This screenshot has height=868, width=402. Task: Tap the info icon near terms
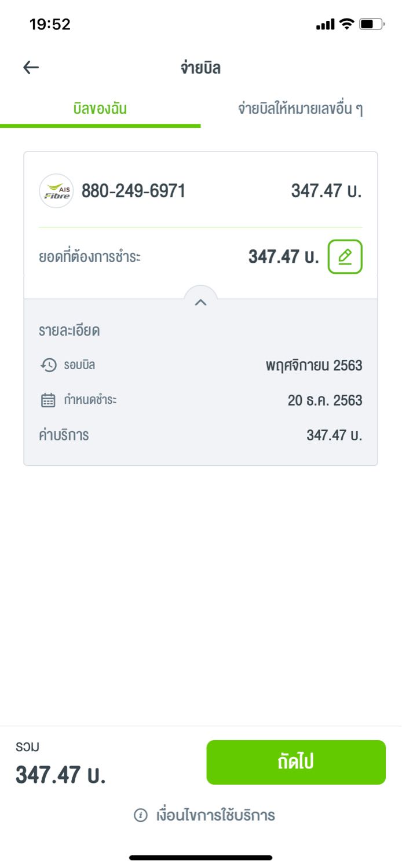pyautogui.click(x=140, y=815)
